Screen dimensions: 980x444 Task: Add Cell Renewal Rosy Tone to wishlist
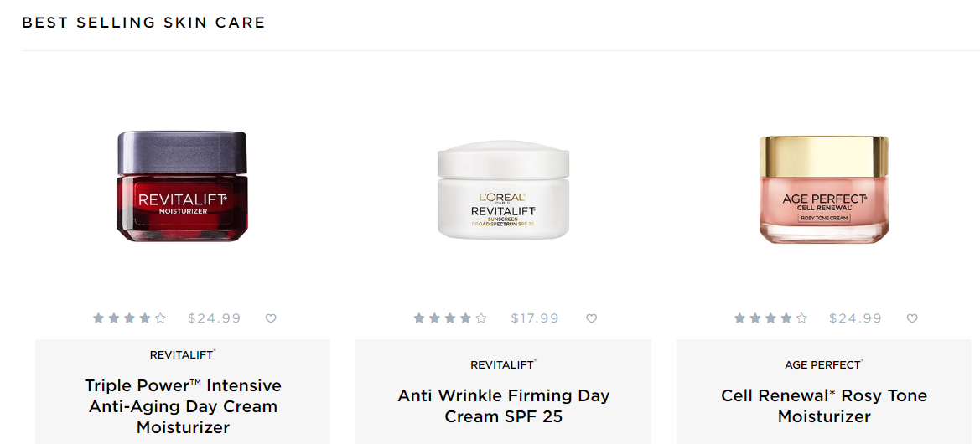[912, 318]
